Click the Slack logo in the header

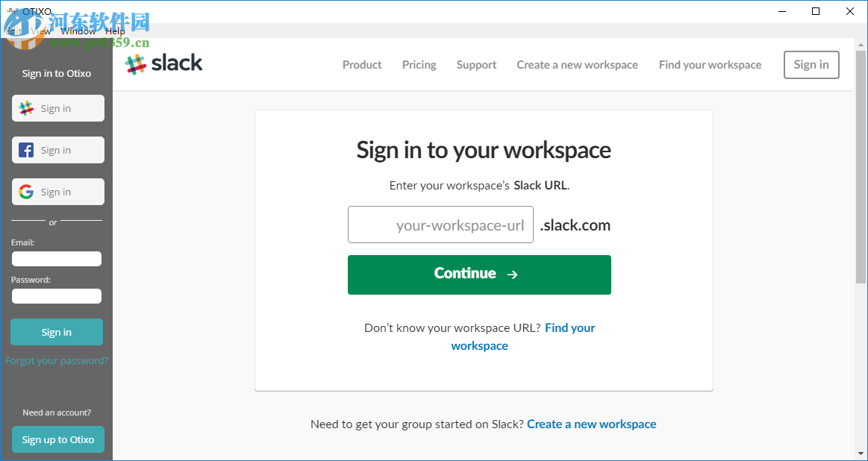tap(163, 64)
